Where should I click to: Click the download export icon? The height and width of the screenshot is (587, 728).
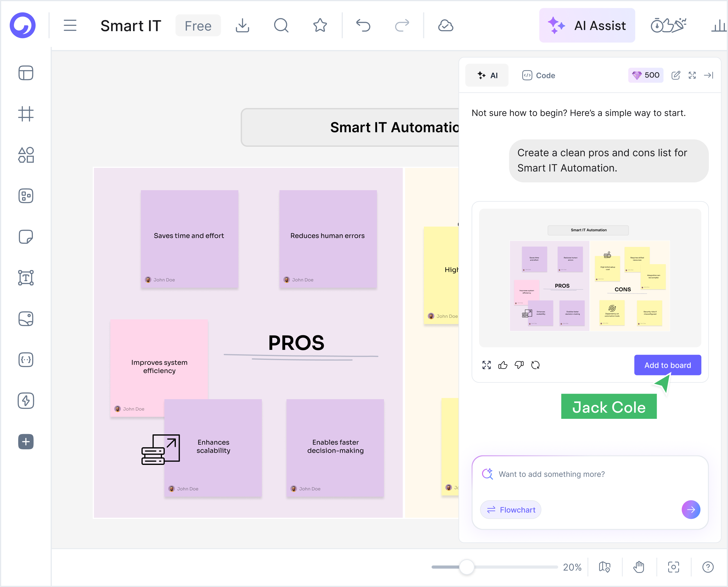pos(242,25)
